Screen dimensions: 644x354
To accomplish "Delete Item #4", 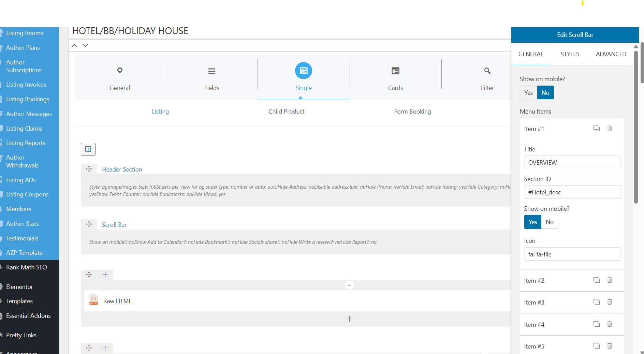I will click(610, 324).
